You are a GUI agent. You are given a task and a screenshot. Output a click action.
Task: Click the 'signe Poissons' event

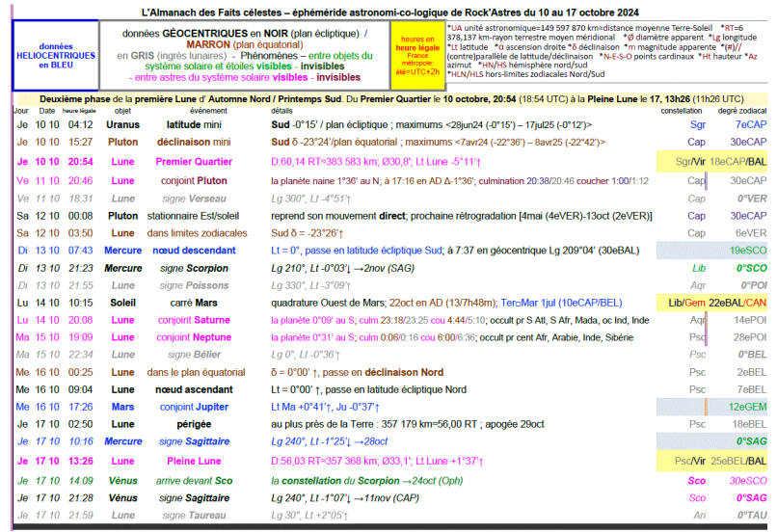point(195,286)
